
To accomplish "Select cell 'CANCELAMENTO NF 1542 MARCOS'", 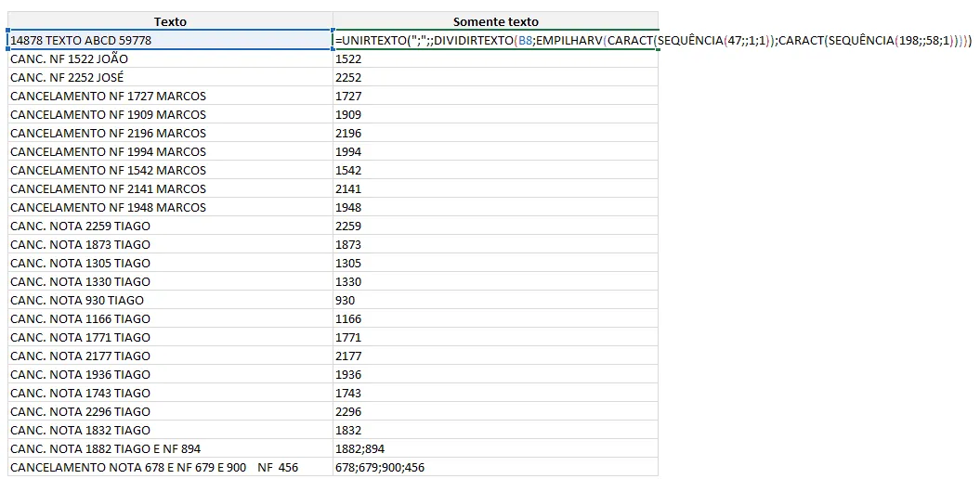I will pos(170,171).
